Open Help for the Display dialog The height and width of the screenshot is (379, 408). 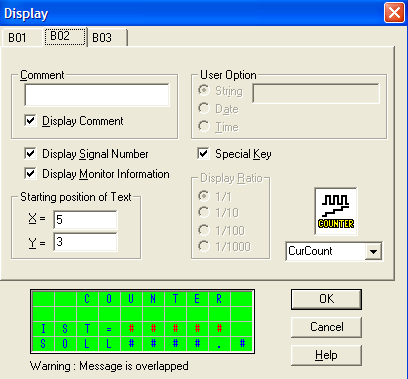coord(326,355)
